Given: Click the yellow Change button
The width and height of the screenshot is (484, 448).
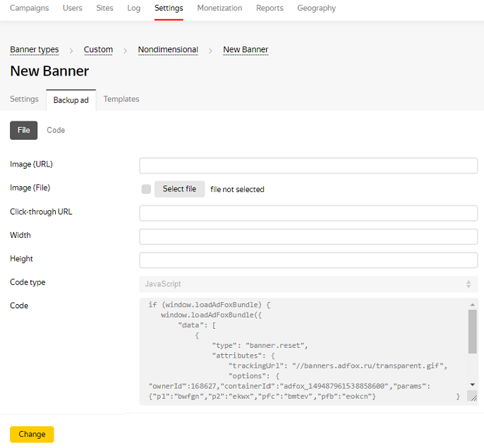Looking at the screenshot, I should click(x=32, y=435).
